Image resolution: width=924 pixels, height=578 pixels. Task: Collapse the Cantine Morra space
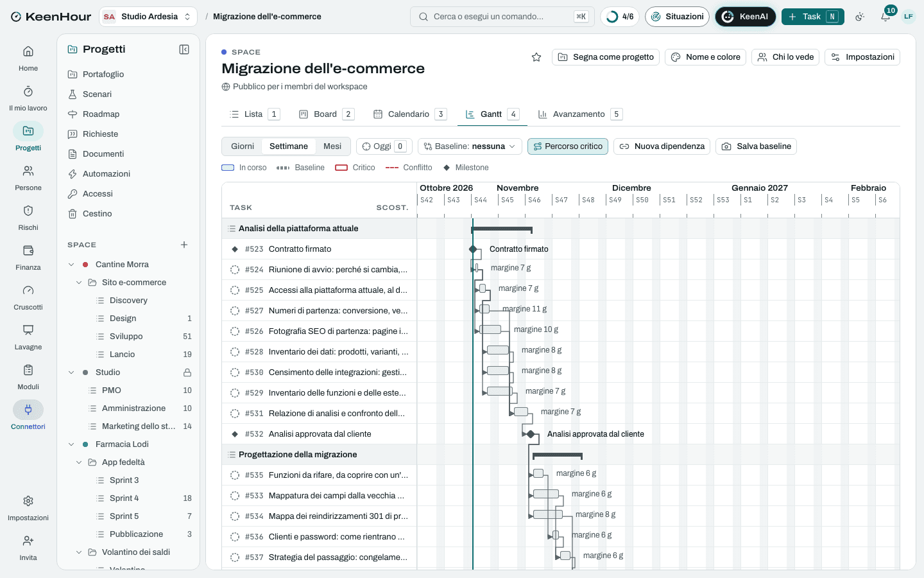point(71,265)
